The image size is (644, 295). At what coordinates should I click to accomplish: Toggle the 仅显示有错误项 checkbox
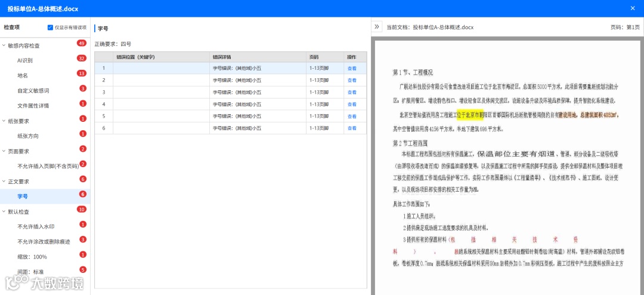coord(50,27)
